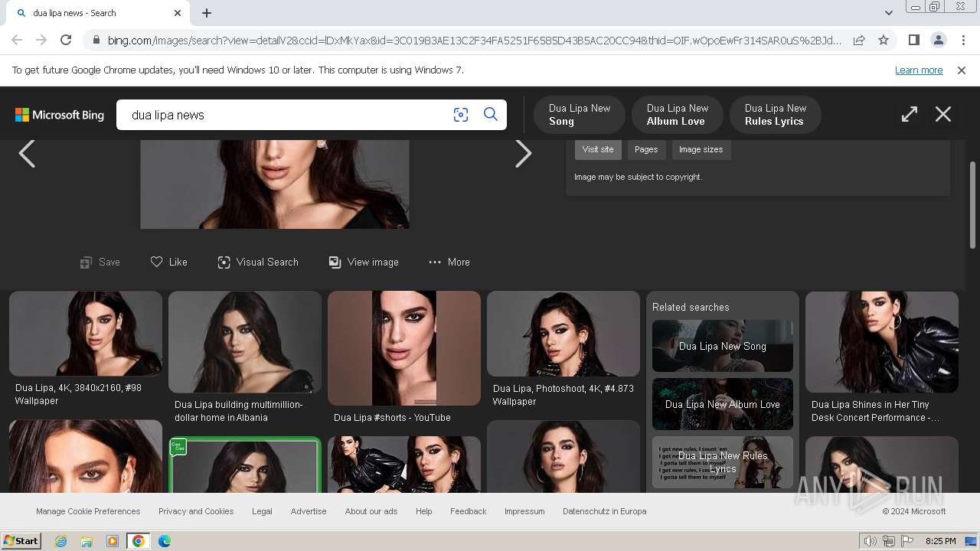Screen dimensions: 980x551
Task: Open the Feedback footer link
Action: tap(469, 511)
